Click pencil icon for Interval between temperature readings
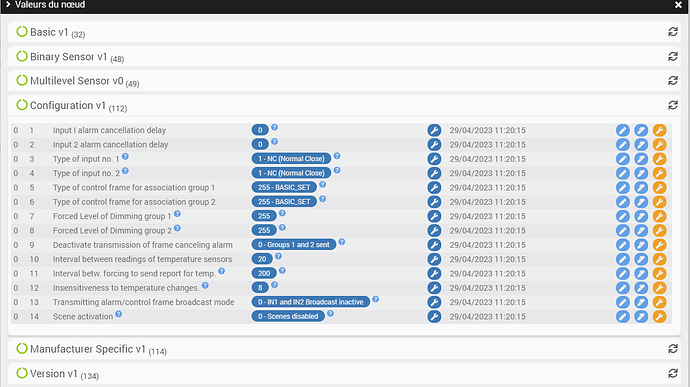Viewport: 690px width, 387px height. pyautogui.click(x=623, y=259)
